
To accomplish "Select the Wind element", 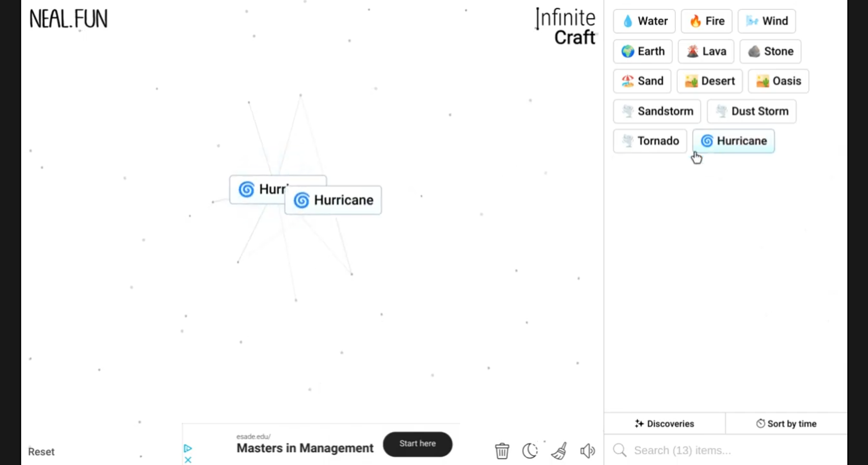I will (x=767, y=21).
